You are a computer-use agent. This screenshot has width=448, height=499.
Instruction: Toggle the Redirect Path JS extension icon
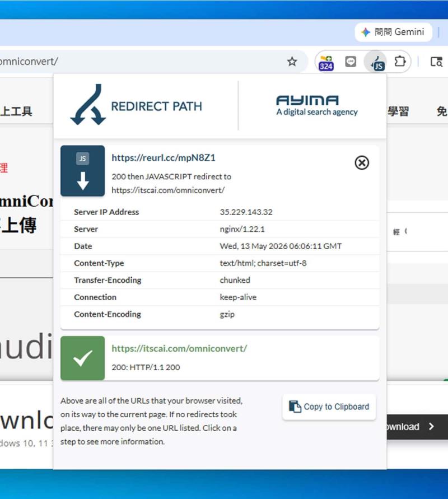click(x=376, y=62)
